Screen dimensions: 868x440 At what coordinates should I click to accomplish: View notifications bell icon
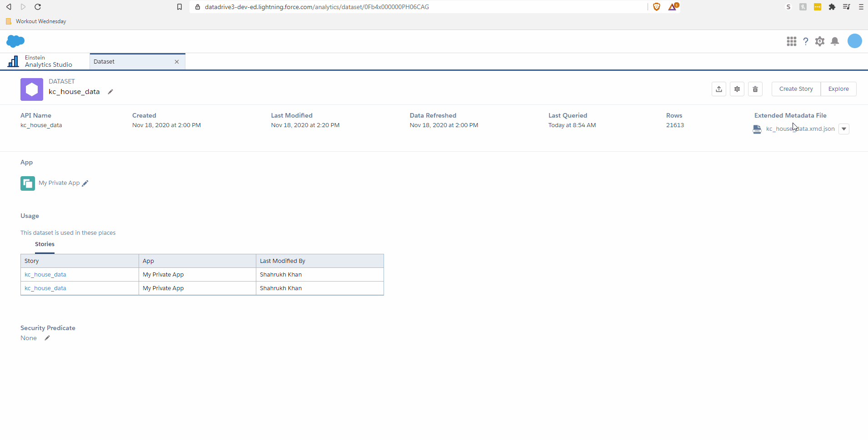point(834,41)
